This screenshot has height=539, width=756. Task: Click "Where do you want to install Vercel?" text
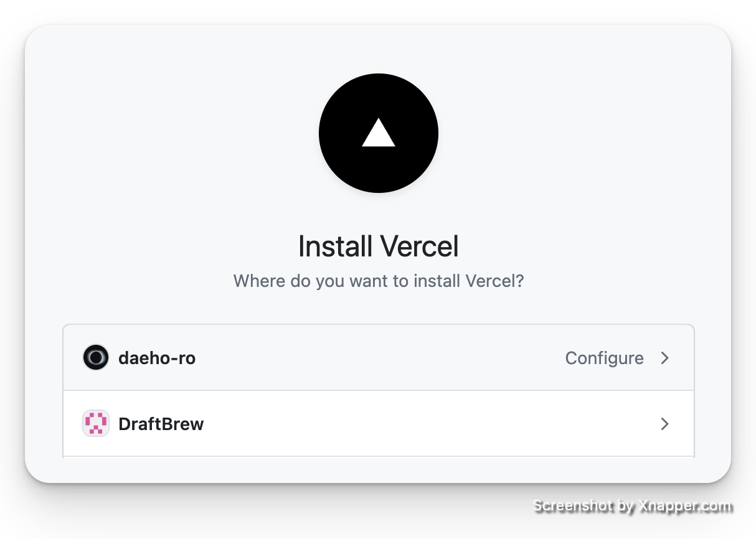pyautogui.click(x=378, y=281)
